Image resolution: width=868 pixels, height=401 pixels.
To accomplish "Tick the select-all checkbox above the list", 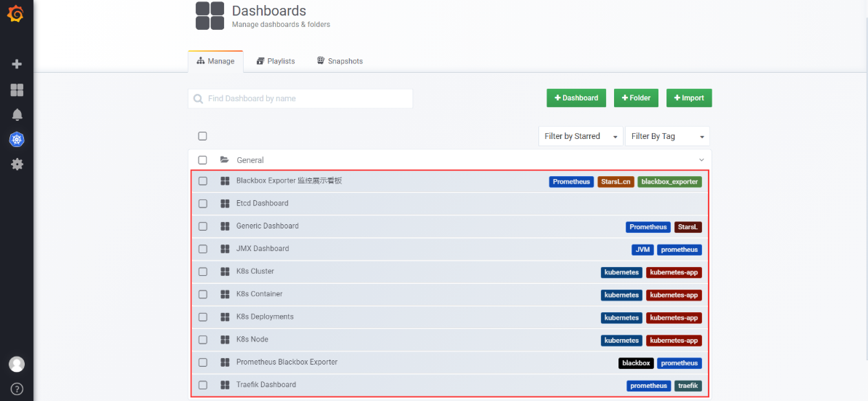I will [202, 135].
